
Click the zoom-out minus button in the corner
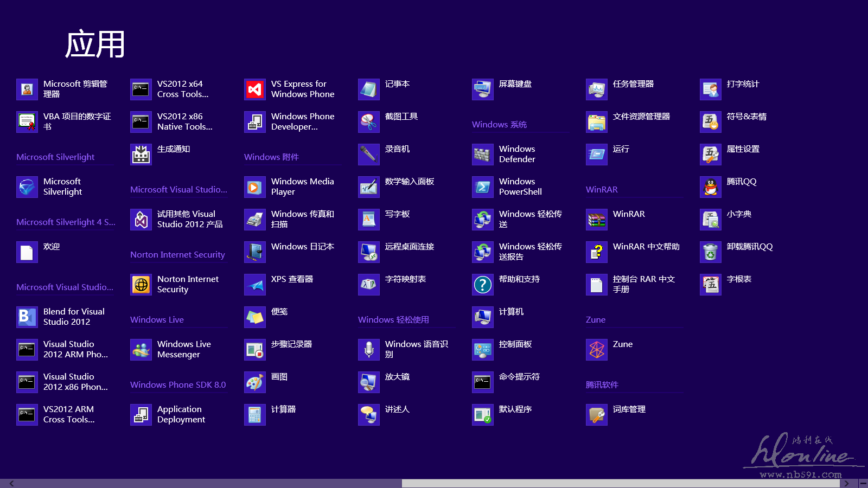(863, 483)
